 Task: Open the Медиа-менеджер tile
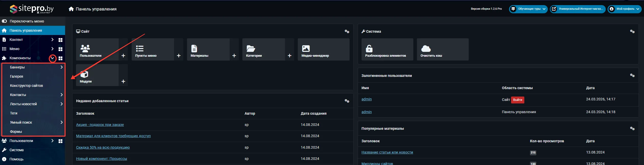point(323,50)
